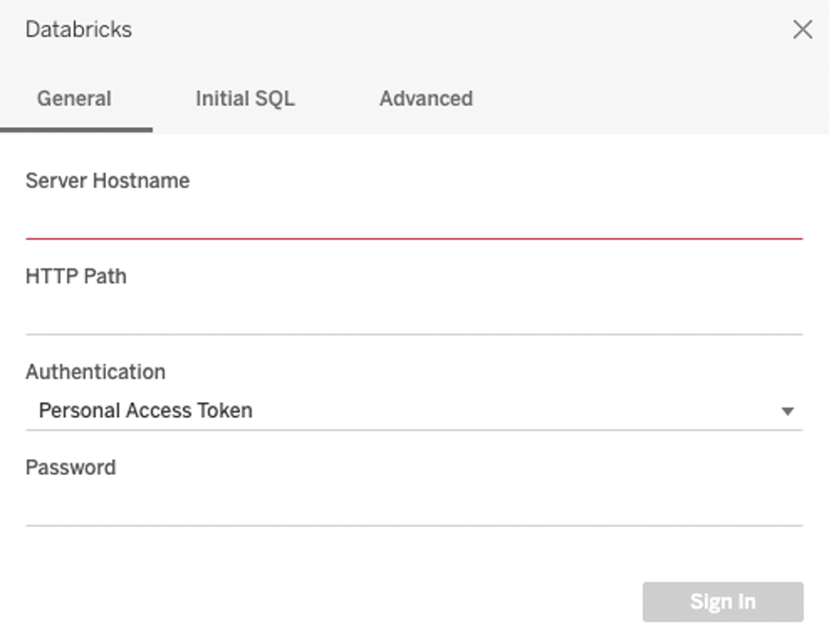Screen dimensions: 829x644
Task: Click the Password label text
Action: click(x=71, y=467)
